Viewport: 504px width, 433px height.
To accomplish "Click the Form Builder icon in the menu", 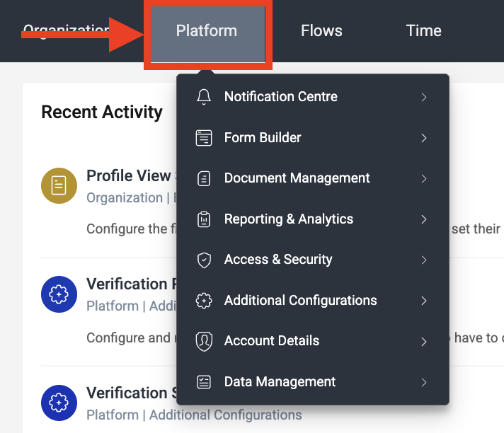I will [x=204, y=138].
